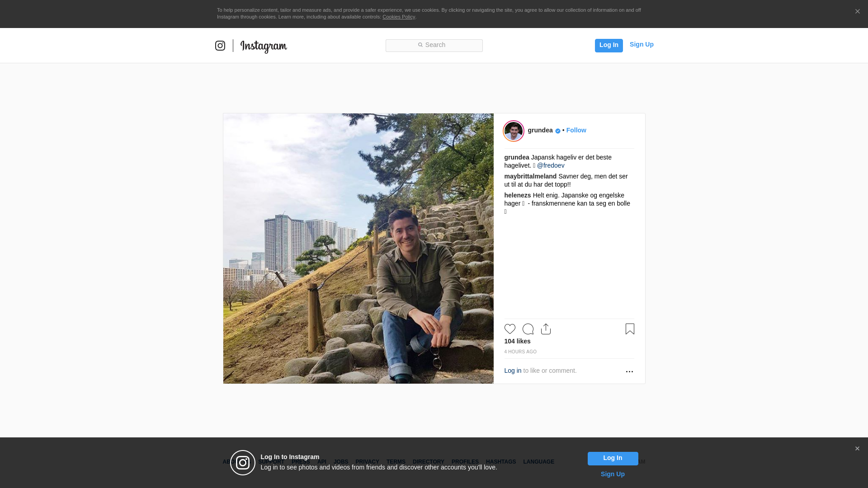Open the top Sign Up link

click(x=641, y=44)
